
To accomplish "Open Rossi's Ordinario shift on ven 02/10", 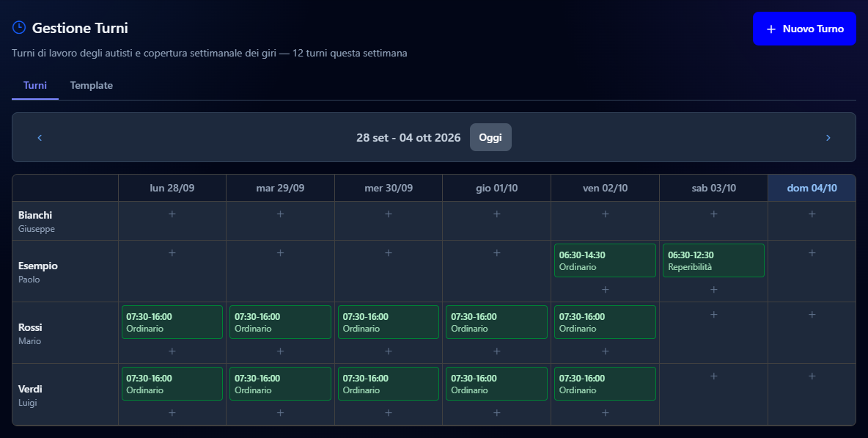I will (x=605, y=322).
